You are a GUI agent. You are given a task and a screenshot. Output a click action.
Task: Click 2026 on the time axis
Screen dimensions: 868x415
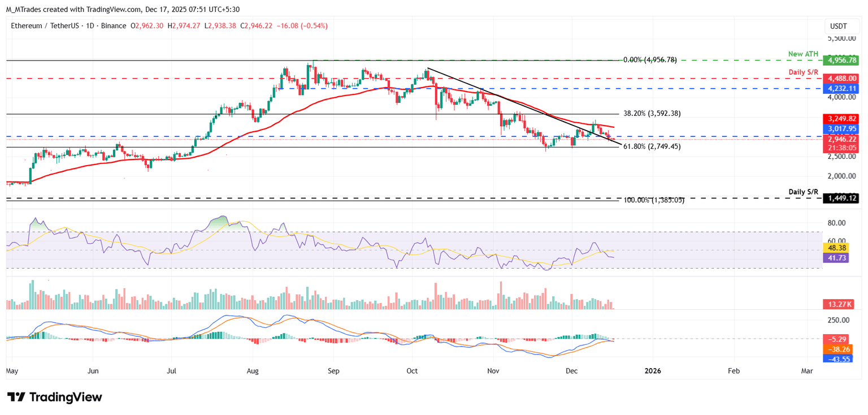coord(654,371)
